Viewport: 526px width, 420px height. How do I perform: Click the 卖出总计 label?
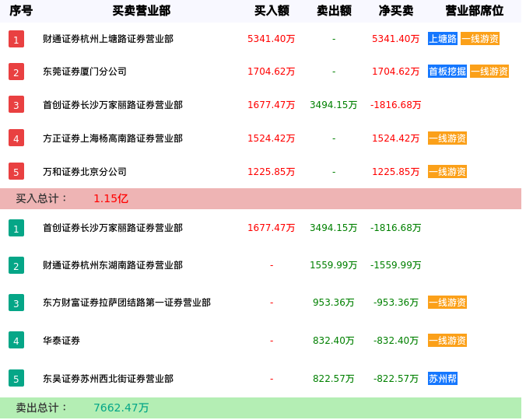coord(41,408)
